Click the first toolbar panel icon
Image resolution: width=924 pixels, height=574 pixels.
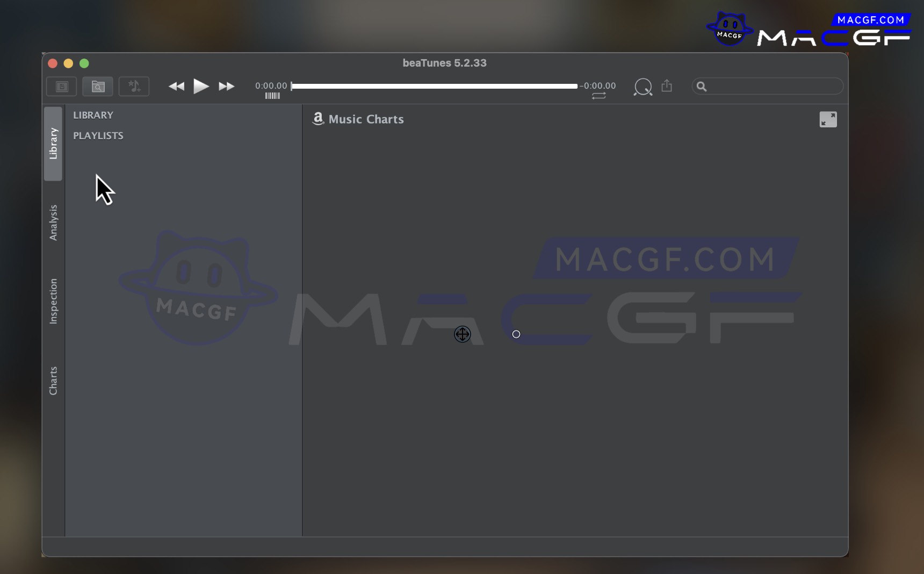[x=62, y=87]
